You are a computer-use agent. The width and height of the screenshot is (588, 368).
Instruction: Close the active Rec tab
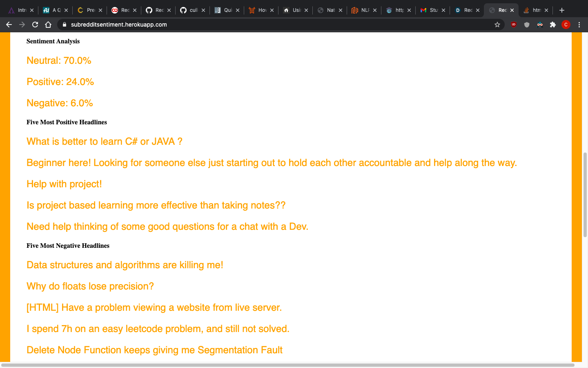click(x=512, y=10)
